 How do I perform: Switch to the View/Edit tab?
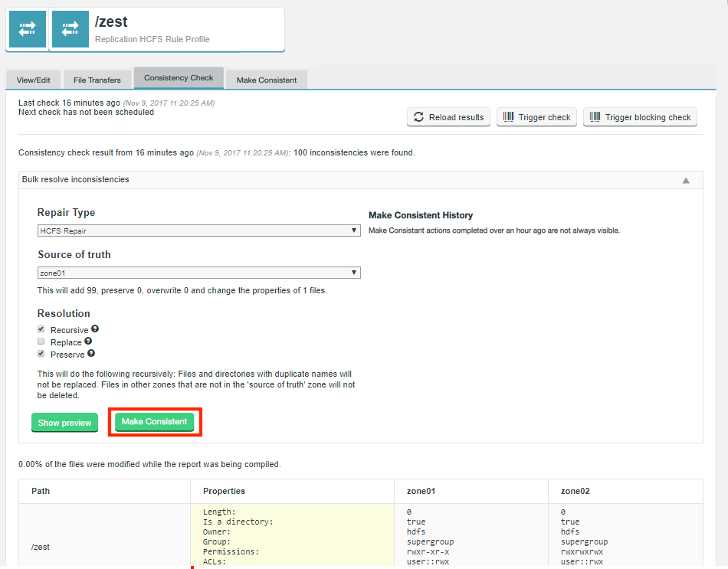34,80
